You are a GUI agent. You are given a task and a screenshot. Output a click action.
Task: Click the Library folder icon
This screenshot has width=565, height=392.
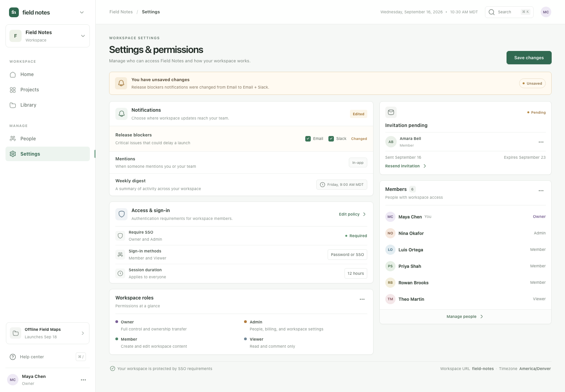(13, 105)
